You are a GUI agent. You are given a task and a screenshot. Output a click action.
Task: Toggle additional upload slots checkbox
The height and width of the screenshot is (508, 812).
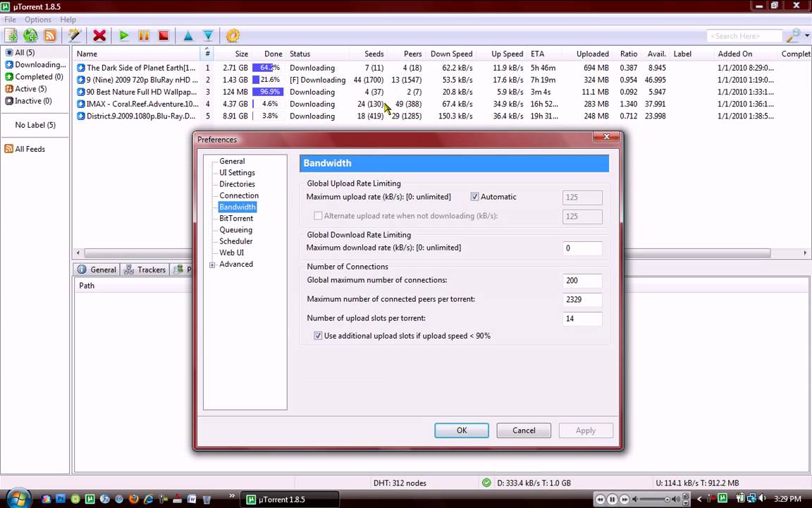tap(318, 336)
